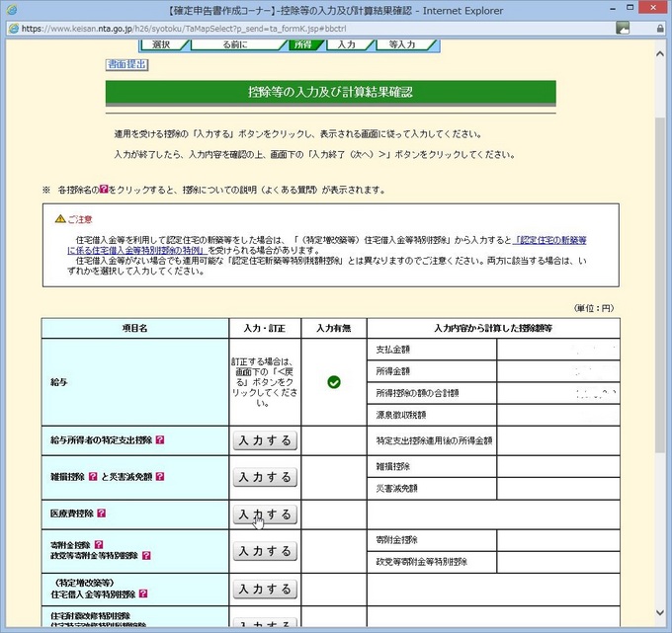Click the ご注意 warning triangle icon
672x633 pixels.
[x=60, y=218]
